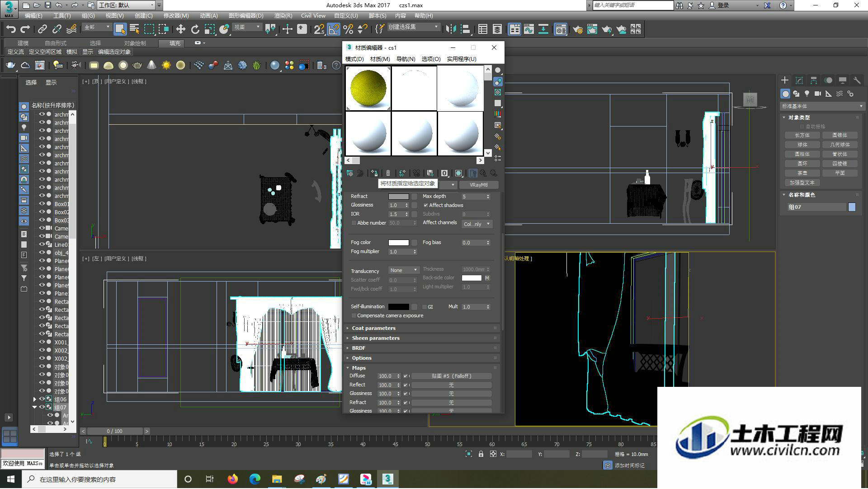Click 圆柱体 create button
Screen dimensions: 868x489
tap(802, 154)
